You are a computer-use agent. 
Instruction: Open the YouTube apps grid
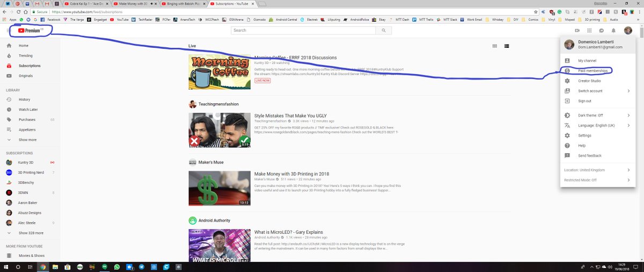[x=589, y=31]
